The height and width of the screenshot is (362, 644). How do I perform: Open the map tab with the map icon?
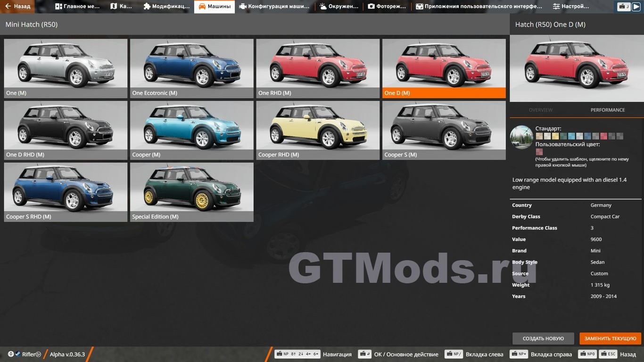(121, 7)
